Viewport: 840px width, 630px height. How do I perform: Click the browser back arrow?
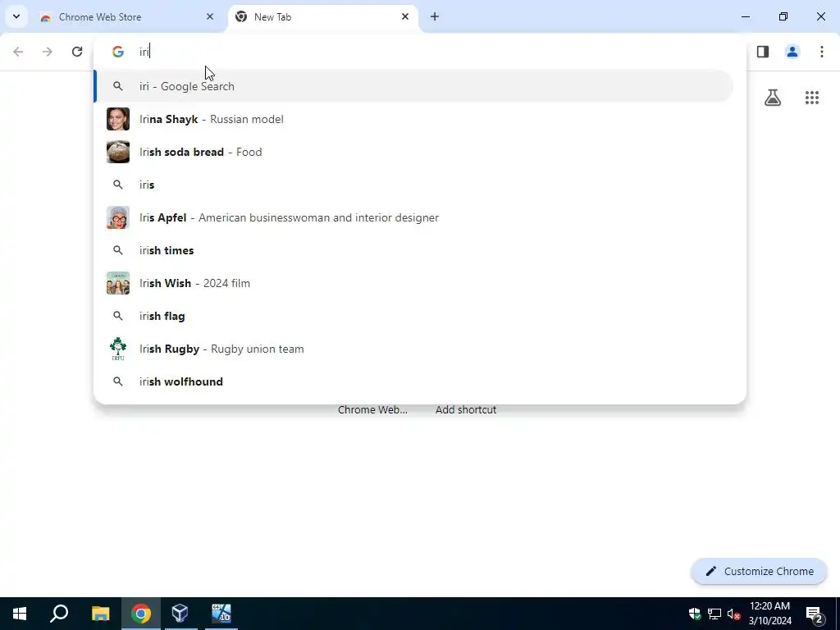pos(18,52)
